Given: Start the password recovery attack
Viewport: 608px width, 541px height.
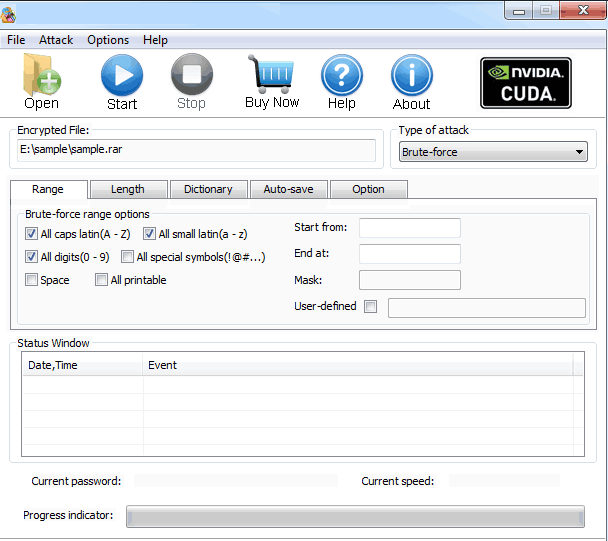Looking at the screenshot, I should 122,75.
